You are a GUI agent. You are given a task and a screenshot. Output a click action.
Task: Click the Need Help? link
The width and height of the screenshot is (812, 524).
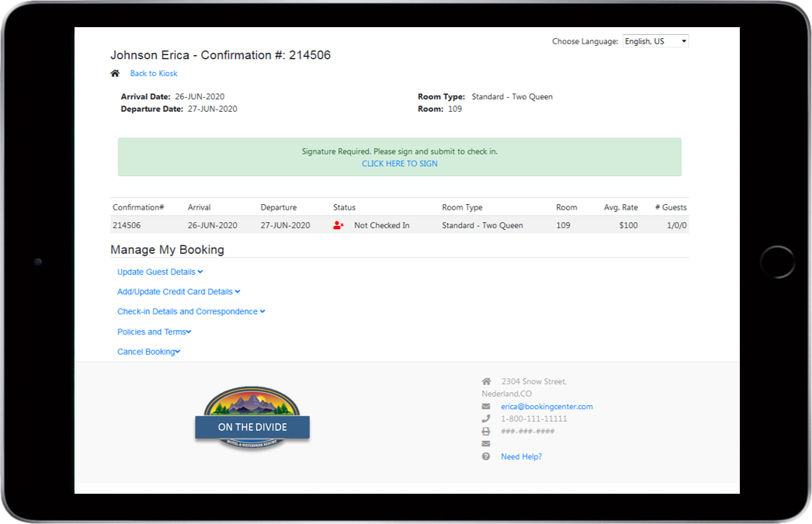click(521, 457)
